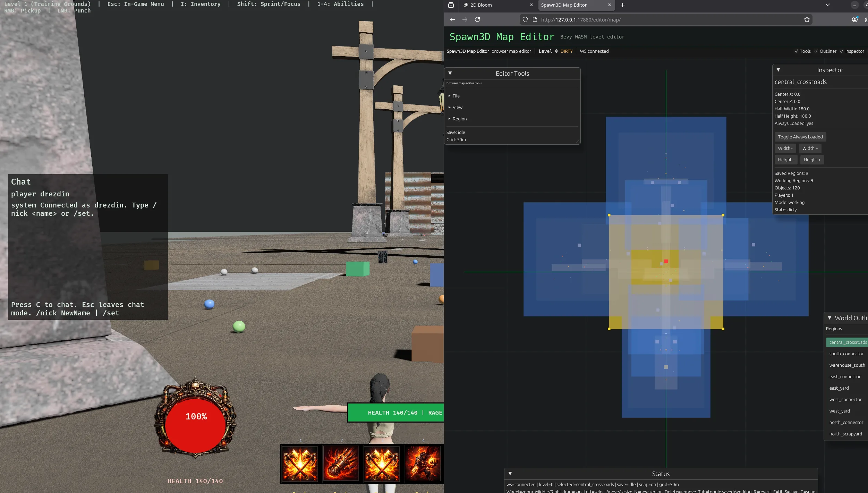Collapse the Inspector panel with its triangle
868x493 pixels.
tap(778, 70)
